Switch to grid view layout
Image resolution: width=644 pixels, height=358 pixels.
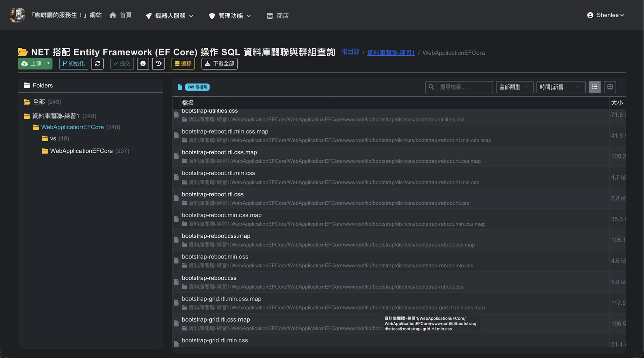[x=610, y=87]
